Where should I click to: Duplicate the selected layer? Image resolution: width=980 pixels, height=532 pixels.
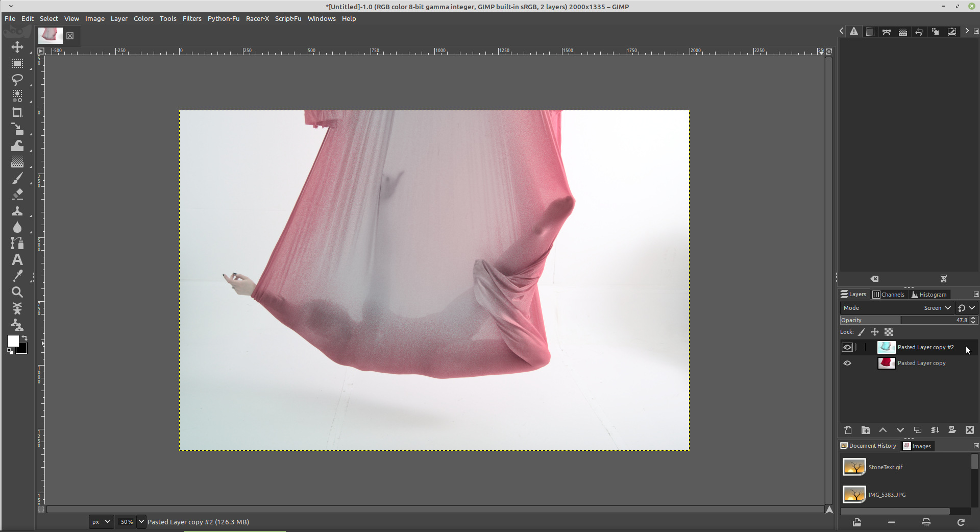pyautogui.click(x=918, y=430)
